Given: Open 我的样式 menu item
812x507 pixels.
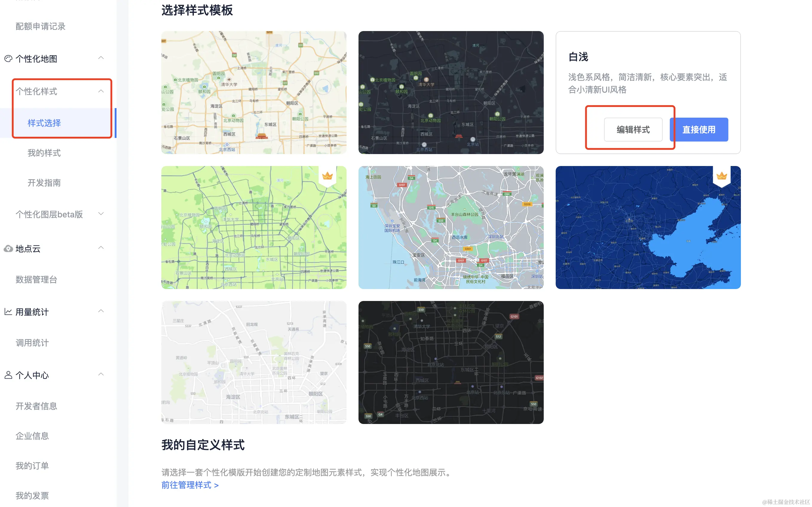Looking at the screenshot, I should 44,153.
